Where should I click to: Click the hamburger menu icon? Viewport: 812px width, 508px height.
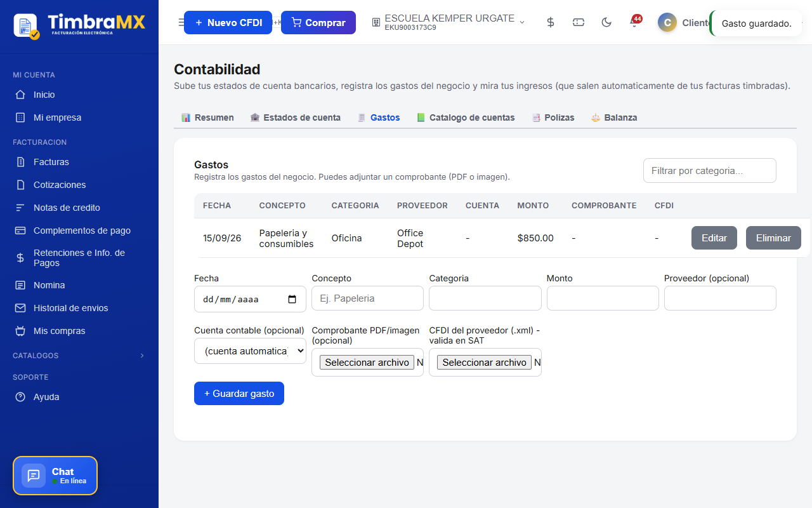pos(181,23)
